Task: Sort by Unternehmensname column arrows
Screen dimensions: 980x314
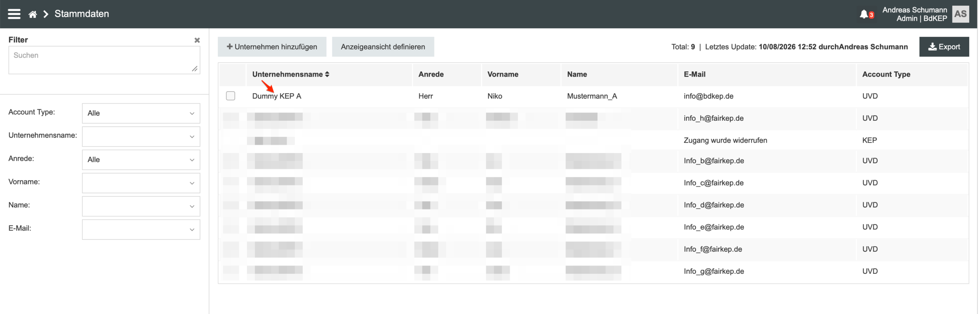Action: pyautogui.click(x=327, y=74)
